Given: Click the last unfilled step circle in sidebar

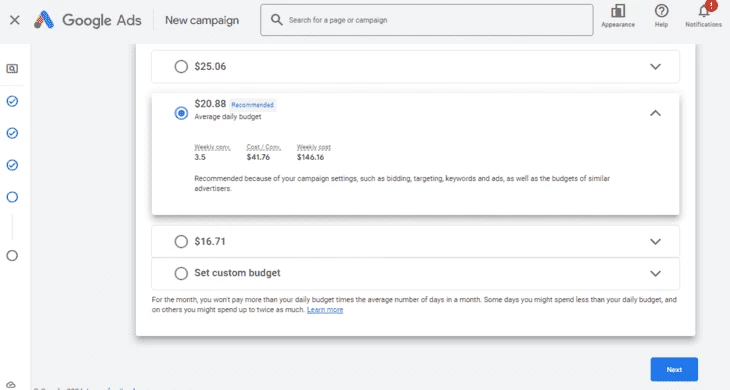Looking at the screenshot, I should click(12, 256).
